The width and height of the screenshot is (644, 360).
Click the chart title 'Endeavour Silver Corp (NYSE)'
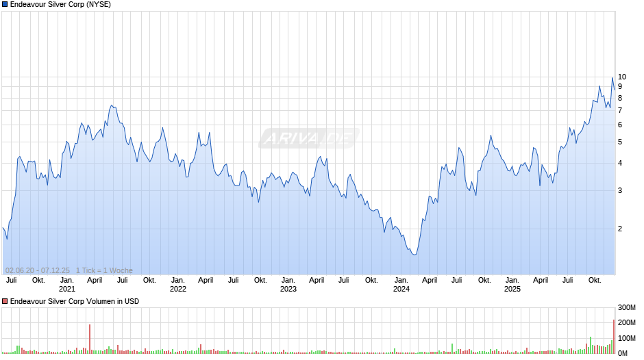pos(60,5)
